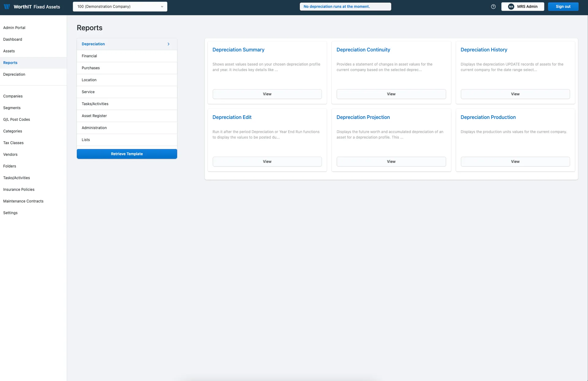View the Depreciation Summary report
This screenshot has width=588, height=381.
pyautogui.click(x=267, y=94)
